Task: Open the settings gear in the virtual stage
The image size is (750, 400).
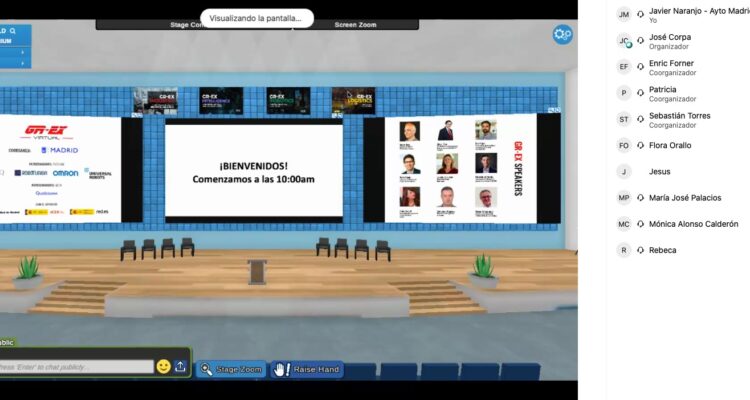Action: tap(562, 34)
